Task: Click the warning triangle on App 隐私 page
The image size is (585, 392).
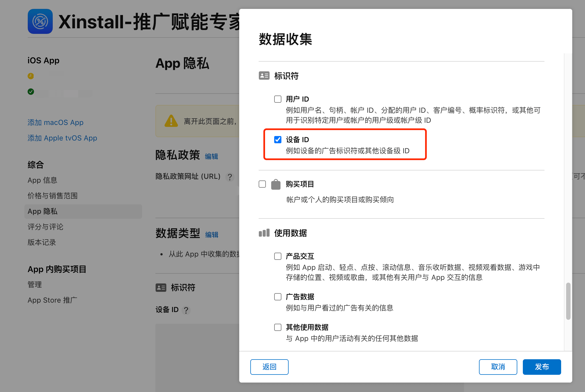Action: coord(171,121)
